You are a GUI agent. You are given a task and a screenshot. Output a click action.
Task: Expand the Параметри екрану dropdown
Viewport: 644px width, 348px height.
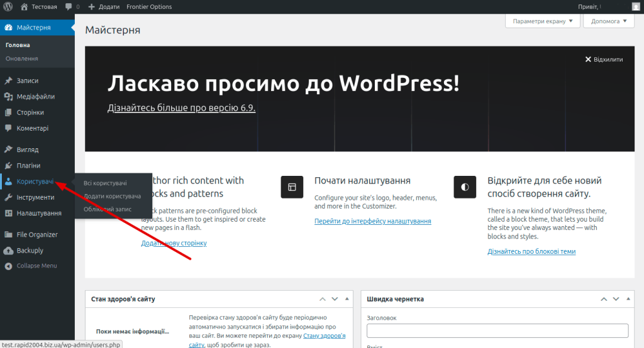click(x=542, y=21)
